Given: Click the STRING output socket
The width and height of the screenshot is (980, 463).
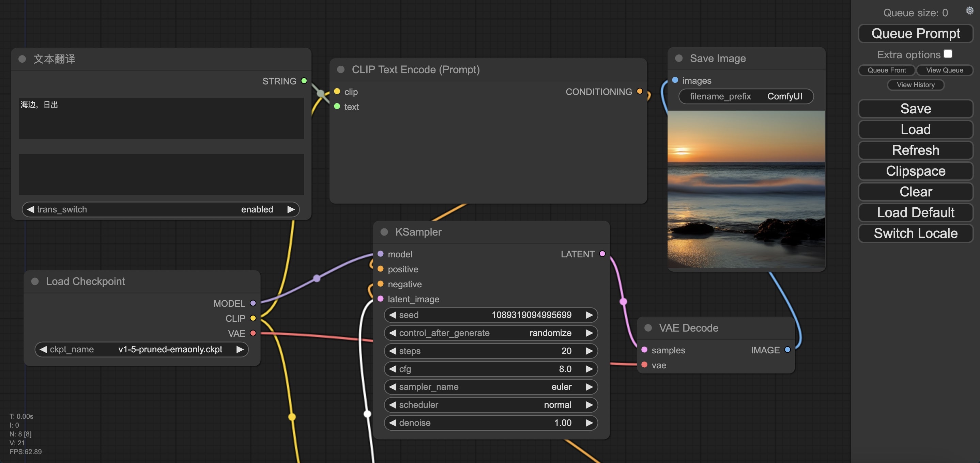Looking at the screenshot, I should pos(304,81).
